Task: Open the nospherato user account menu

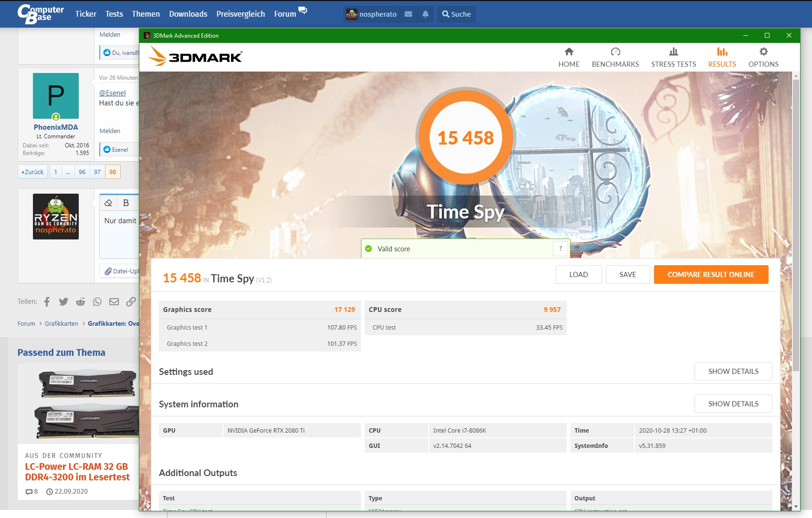Action: pos(371,14)
